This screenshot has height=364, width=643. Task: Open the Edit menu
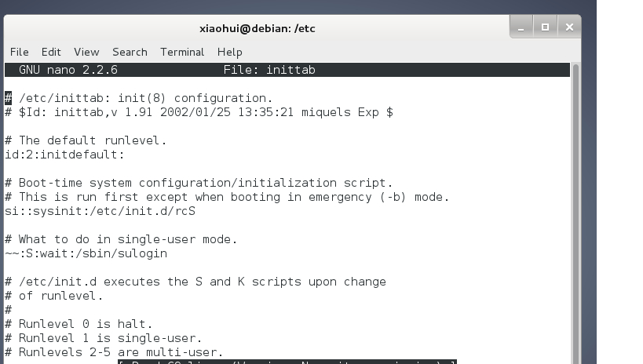[x=51, y=52]
